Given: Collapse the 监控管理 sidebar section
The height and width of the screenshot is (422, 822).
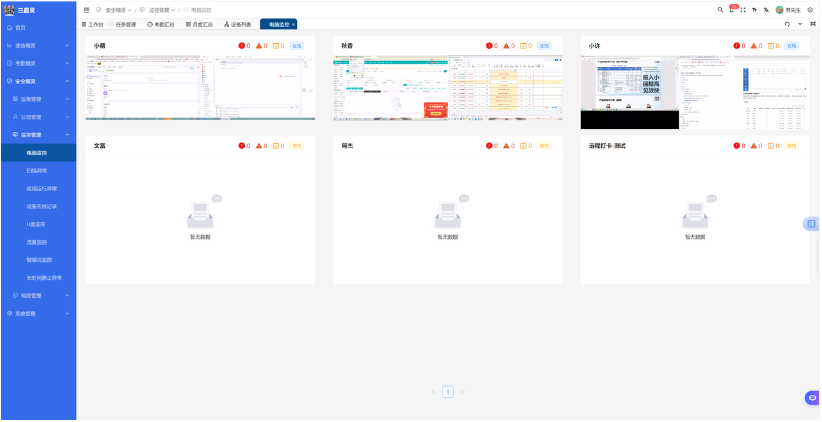Looking at the screenshot, I should coord(38,134).
